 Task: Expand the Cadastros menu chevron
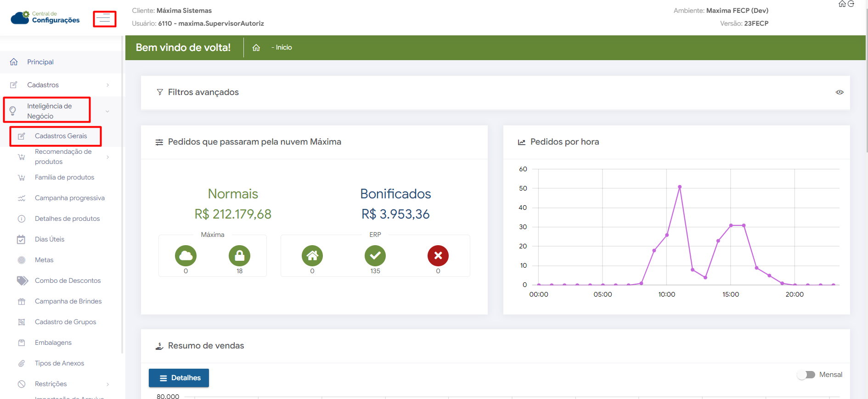[108, 85]
